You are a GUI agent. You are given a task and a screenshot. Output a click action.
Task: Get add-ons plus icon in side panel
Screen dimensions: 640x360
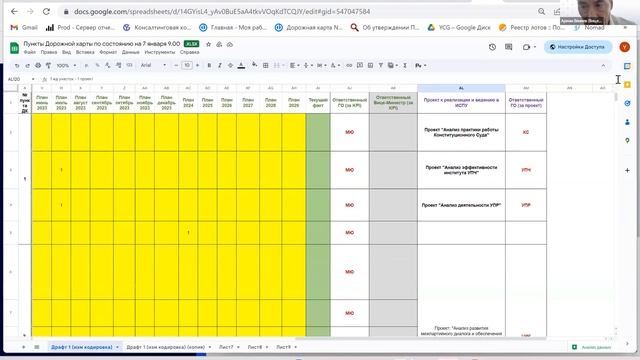click(627, 170)
